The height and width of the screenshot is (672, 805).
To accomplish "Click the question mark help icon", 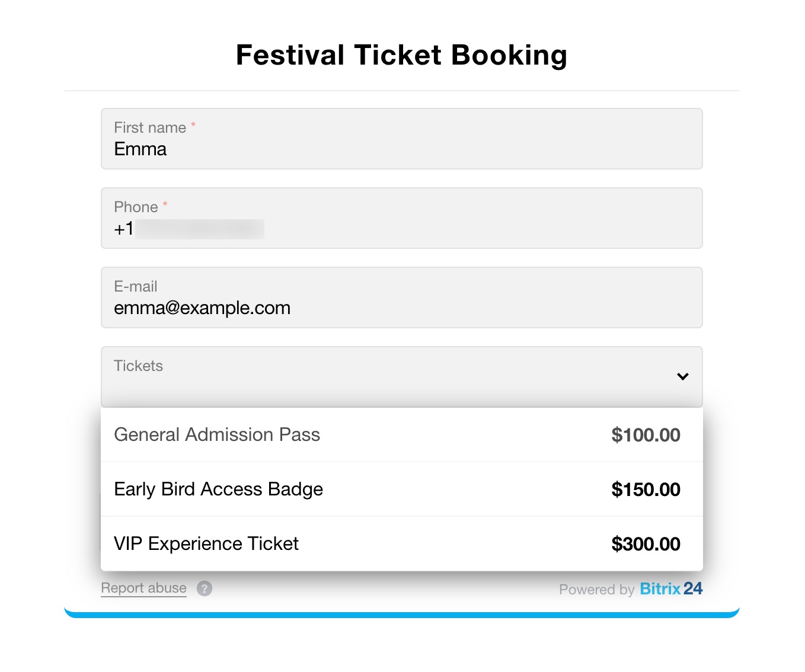I will point(205,588).
